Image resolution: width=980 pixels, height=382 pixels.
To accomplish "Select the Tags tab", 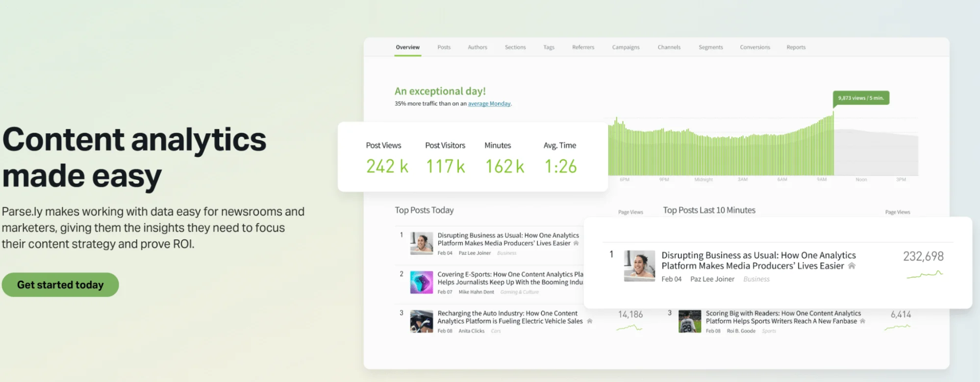I will (549, 48).
